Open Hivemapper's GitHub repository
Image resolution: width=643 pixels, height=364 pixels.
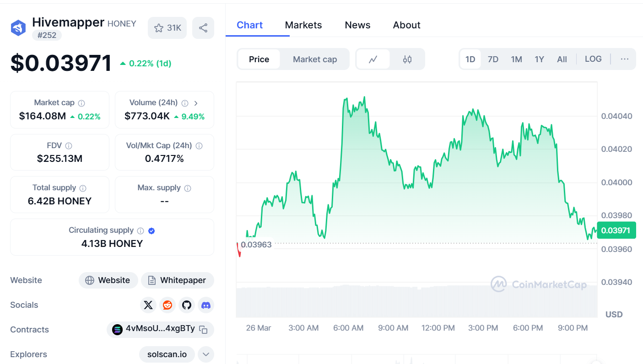tap(187, 305)
